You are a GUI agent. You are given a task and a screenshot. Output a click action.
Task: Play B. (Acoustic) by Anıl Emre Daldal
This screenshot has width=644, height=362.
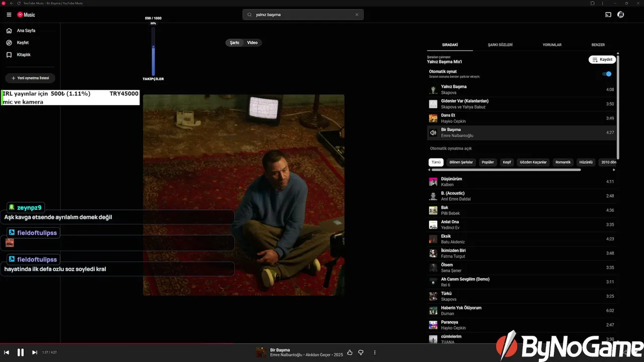[521, 196]
